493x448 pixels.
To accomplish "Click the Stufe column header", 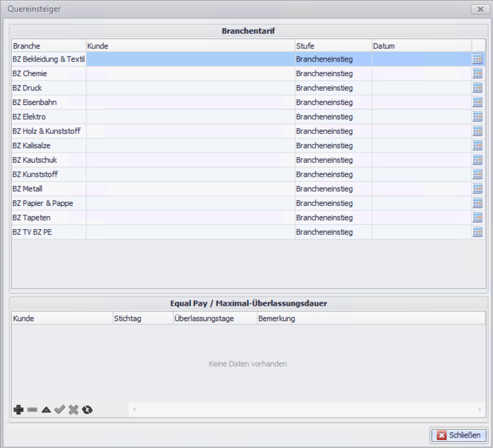I will click(333, 46).
